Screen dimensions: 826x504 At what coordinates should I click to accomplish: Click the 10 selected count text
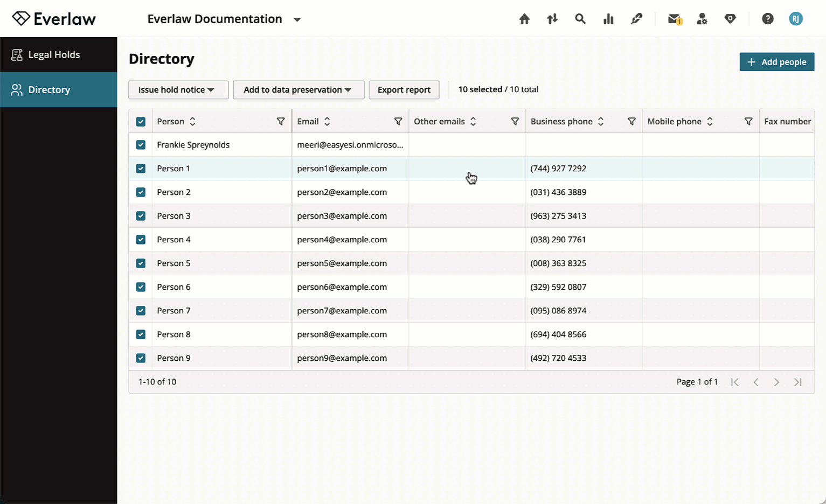480,89
